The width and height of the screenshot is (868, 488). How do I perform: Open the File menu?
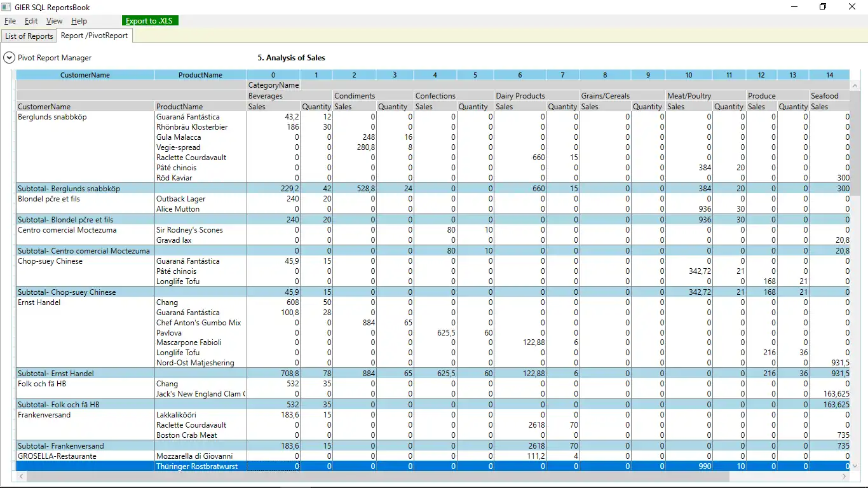pos(10,21)
